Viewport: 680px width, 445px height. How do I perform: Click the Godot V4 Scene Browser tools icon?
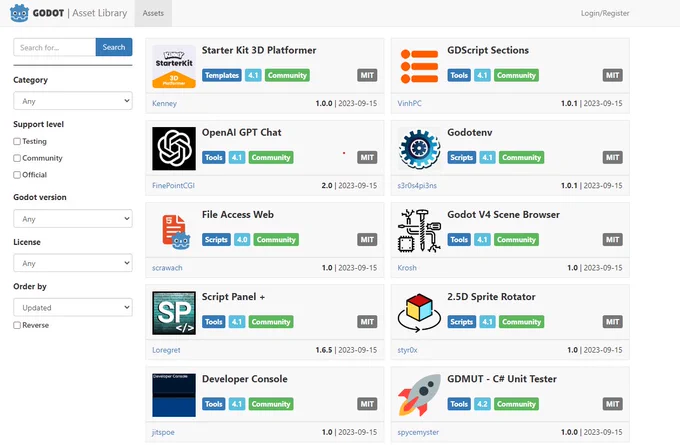pos(419,231)
